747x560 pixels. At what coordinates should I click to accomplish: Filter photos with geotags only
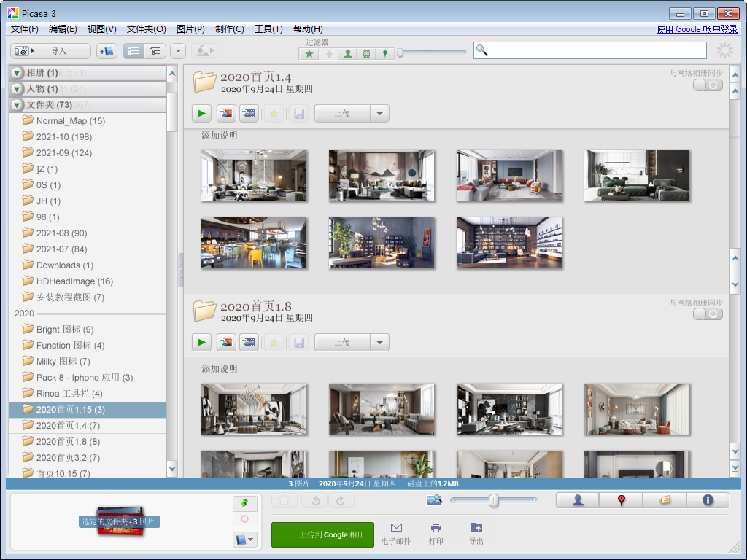(x=385, y=54)
